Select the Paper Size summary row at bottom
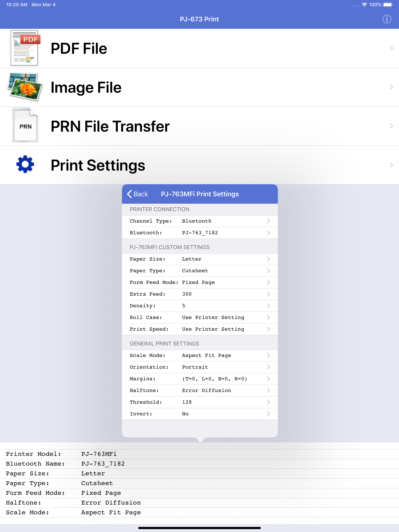Image resolution: width=399 pixels, height=532 pixels. [x=199, y=474]
